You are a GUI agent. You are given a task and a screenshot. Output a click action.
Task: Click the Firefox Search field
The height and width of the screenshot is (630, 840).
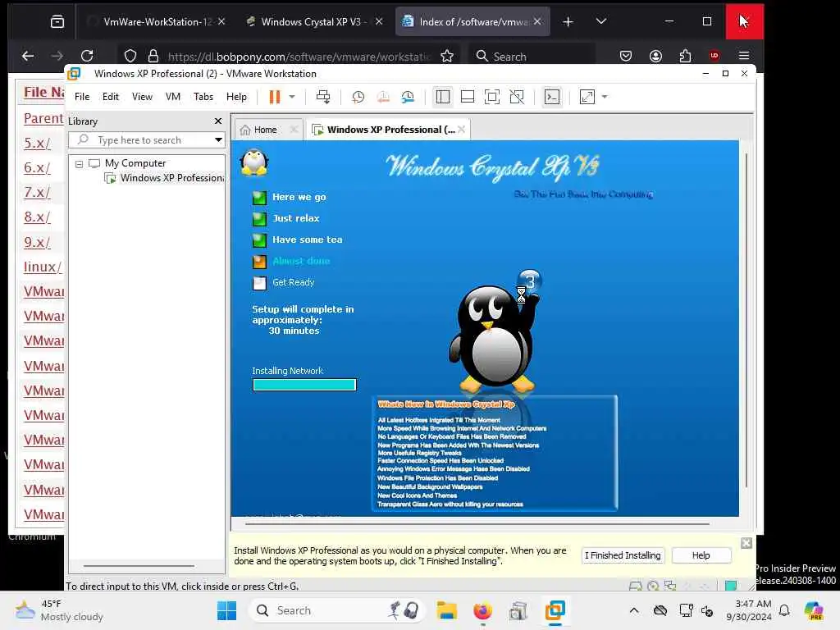533,57
